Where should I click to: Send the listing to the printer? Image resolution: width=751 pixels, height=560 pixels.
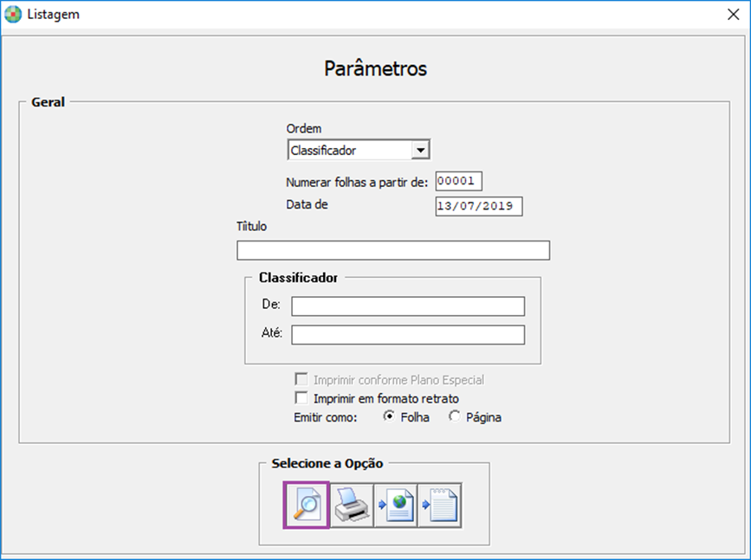352,505
